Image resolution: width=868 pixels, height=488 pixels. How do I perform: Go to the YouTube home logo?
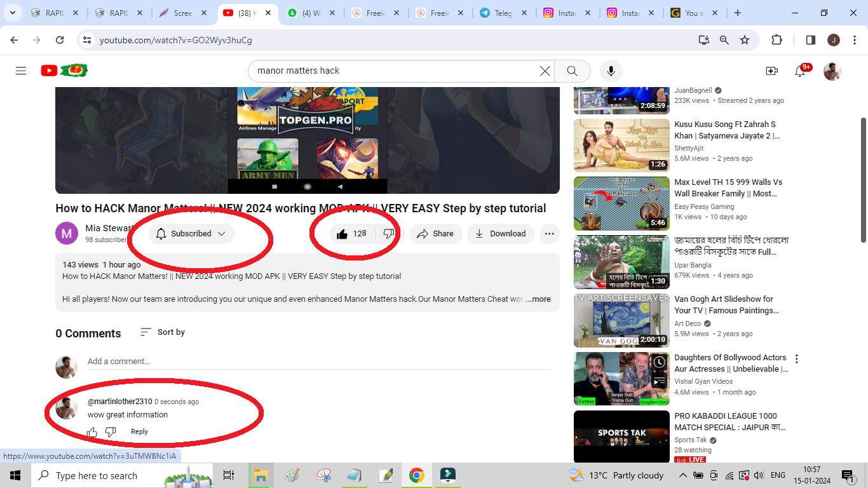pos(64,71)
